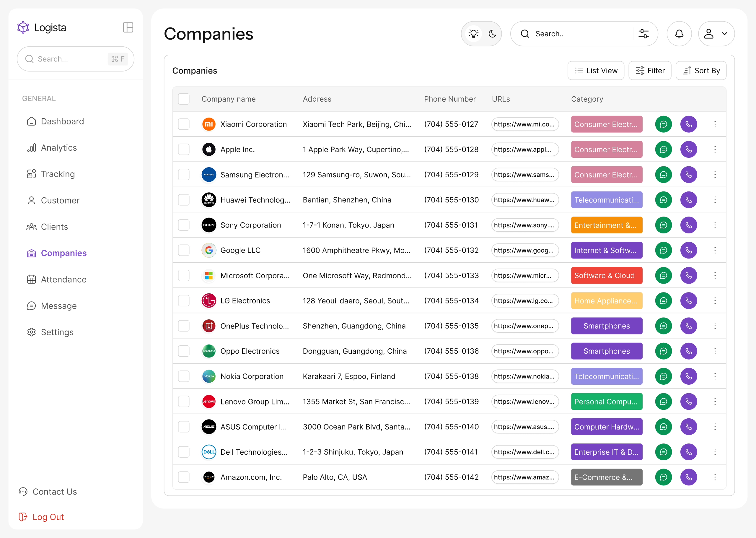
Task: Click the Google company logo
Action: point(208,250)
